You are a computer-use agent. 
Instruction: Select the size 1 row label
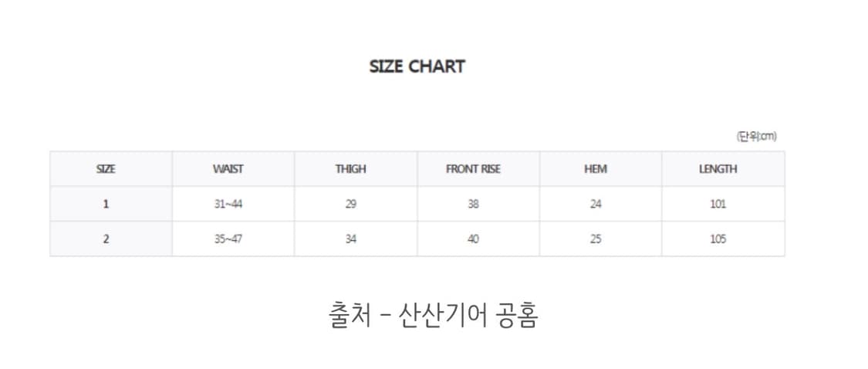pyautogui.click(x=106, y=205)
